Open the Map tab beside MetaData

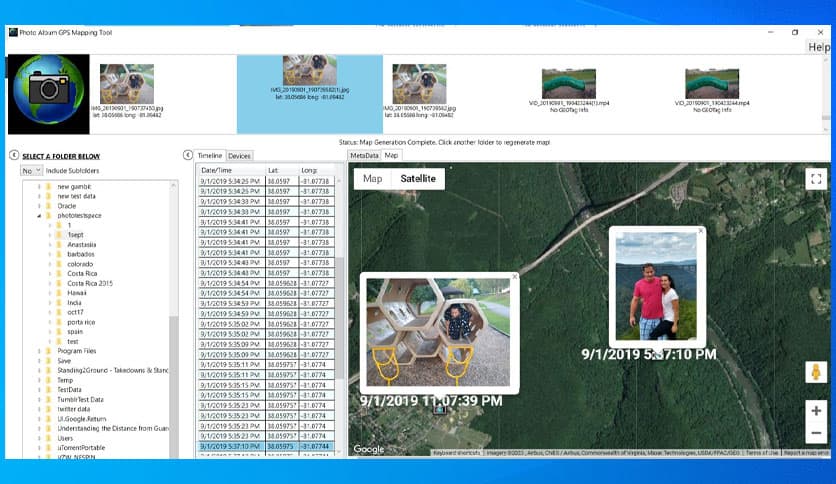[x=391, y=155]
